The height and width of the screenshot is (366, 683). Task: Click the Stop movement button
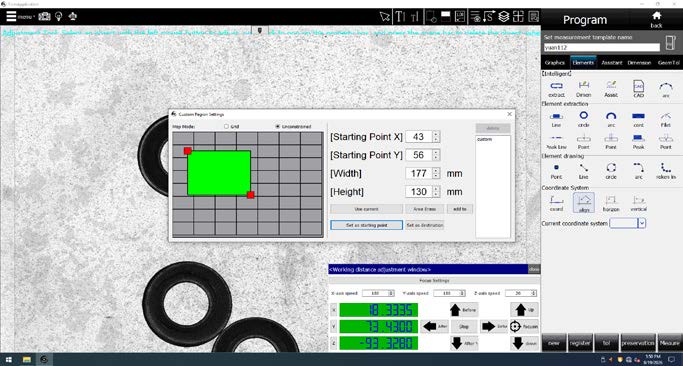point(464,326)
